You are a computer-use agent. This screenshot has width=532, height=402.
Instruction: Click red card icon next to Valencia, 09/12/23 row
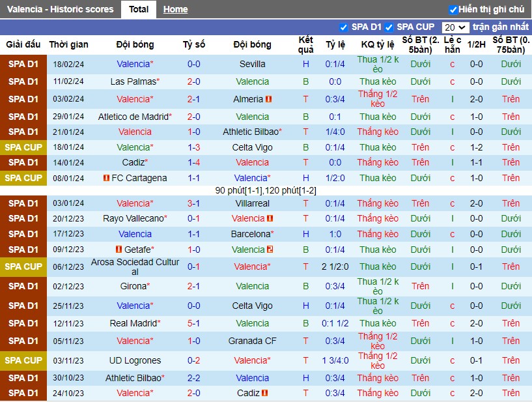(x=270, y=250)
